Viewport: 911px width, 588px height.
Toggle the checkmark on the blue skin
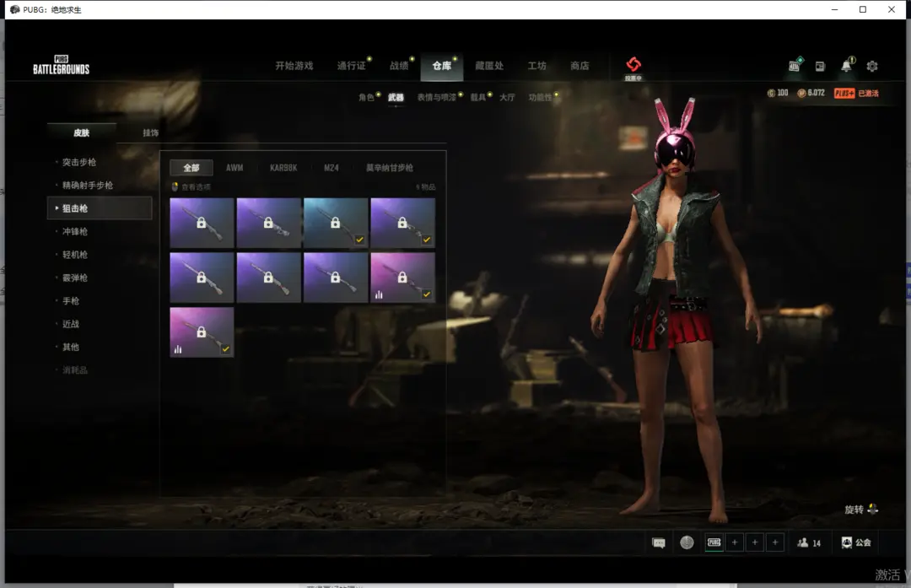[359, 240]
